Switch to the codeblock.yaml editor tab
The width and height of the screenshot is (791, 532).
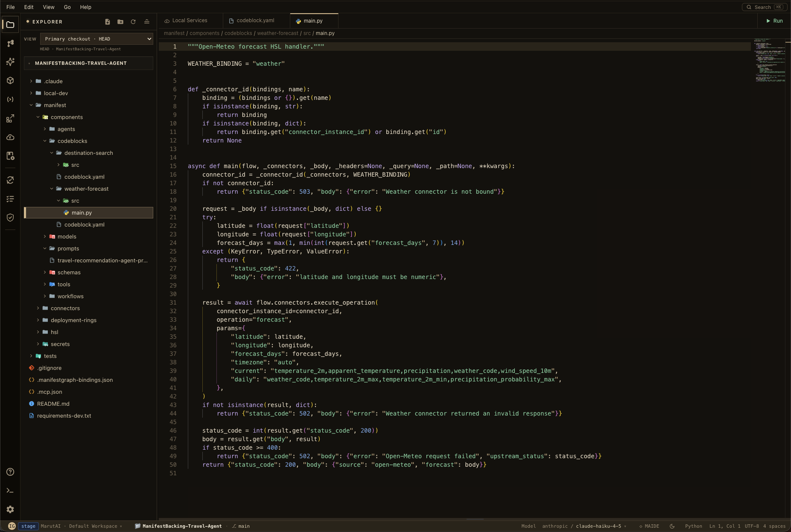click(x=256, y=20)
